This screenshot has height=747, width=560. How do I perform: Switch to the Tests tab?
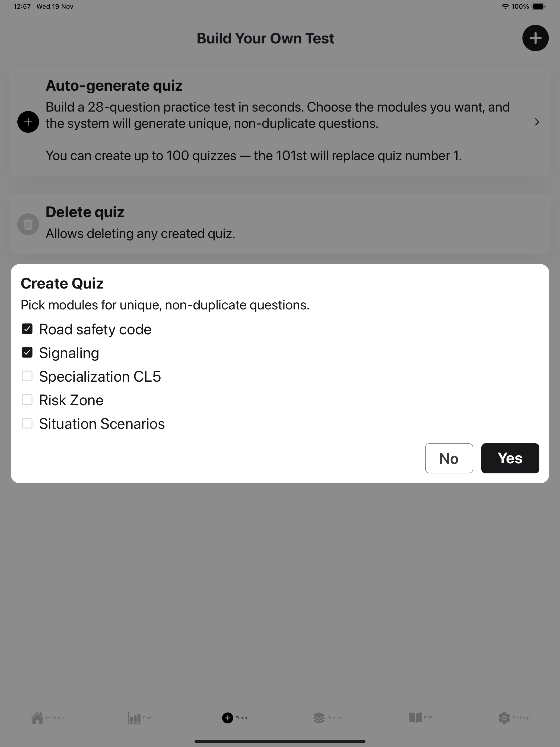235,718
